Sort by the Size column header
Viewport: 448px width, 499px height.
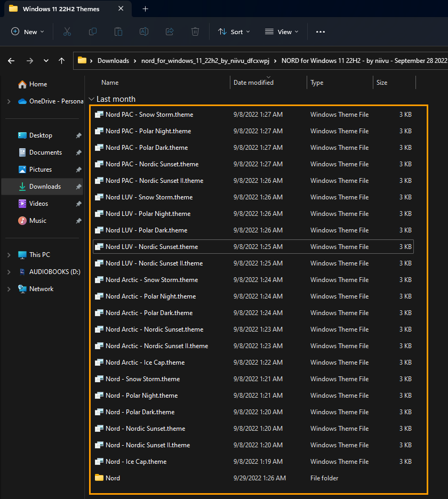click(x=382, y=83)
